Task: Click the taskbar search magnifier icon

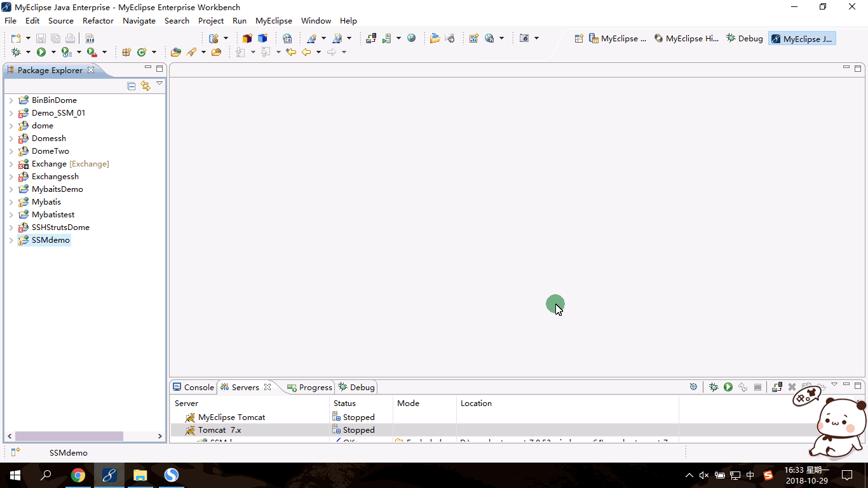Action: point(46,475)
